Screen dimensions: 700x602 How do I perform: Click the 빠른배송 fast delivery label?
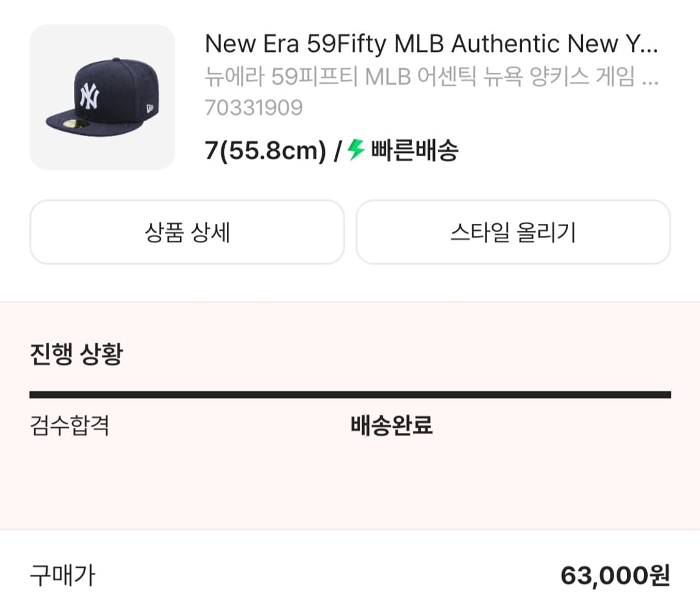414,150
